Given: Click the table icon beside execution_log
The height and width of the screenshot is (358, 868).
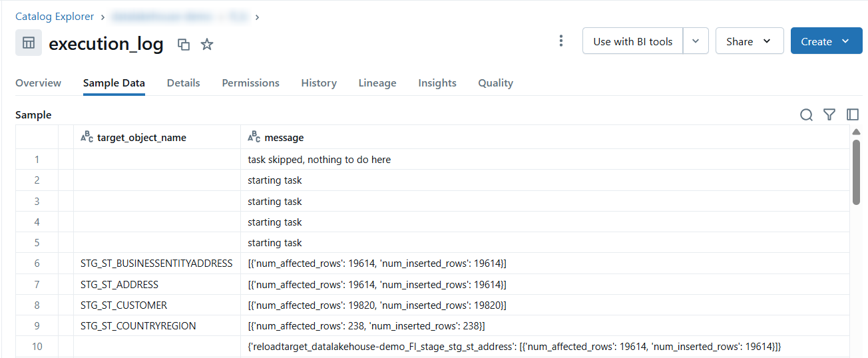Looking at the screenshot, I should click(x=29, y=43).
